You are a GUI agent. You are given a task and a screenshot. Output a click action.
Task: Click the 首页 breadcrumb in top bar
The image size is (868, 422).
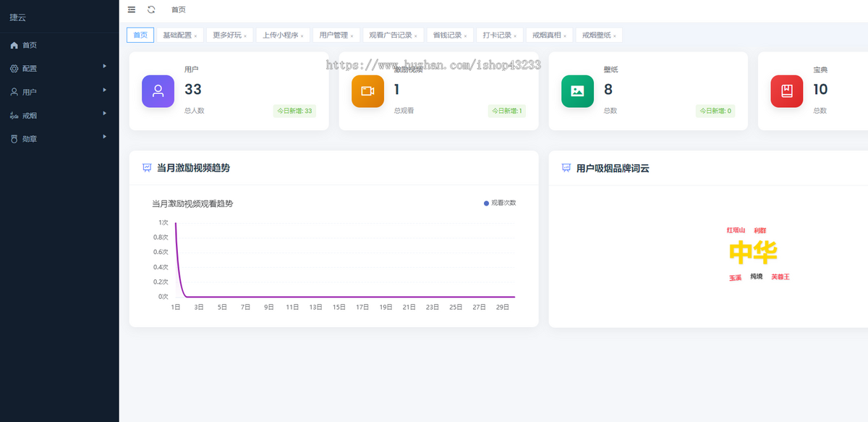pyautogui.click(x=178, y=9)
